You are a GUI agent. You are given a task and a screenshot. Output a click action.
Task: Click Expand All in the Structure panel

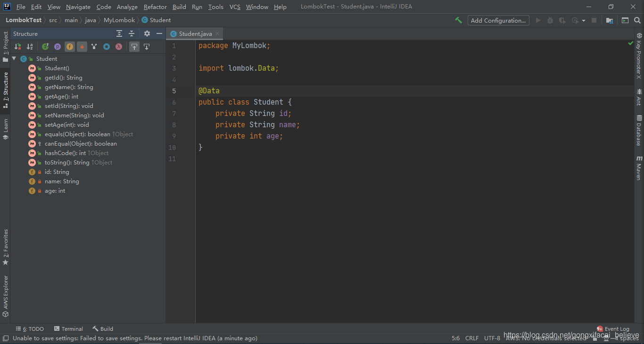[x=119, y=33]
